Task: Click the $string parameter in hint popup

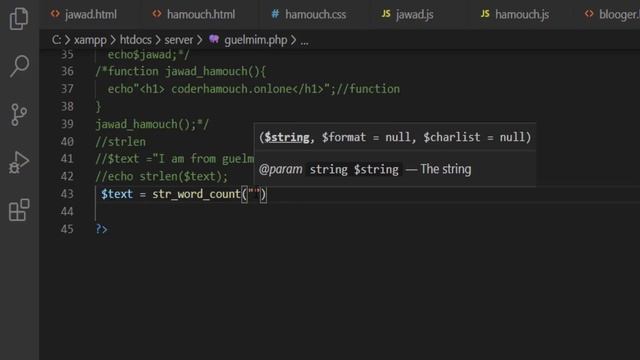Action: 287,137
